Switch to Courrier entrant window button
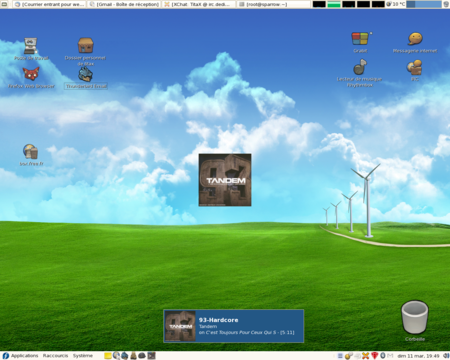 click(x=49, y=4)
